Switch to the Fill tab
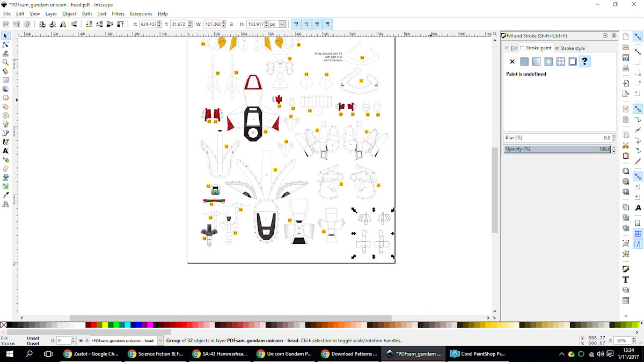Image resolution: width=644 pixels, height=362 pixels. pyautogui.click(x=510, y=48)
